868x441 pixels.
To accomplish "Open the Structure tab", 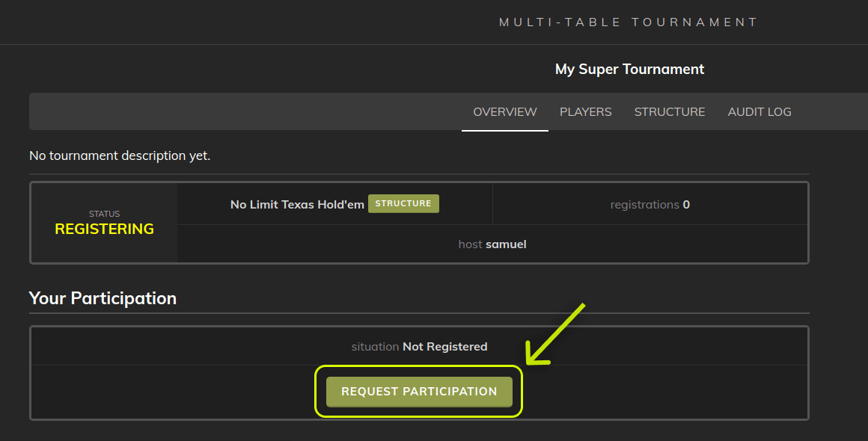I will 669,111.
